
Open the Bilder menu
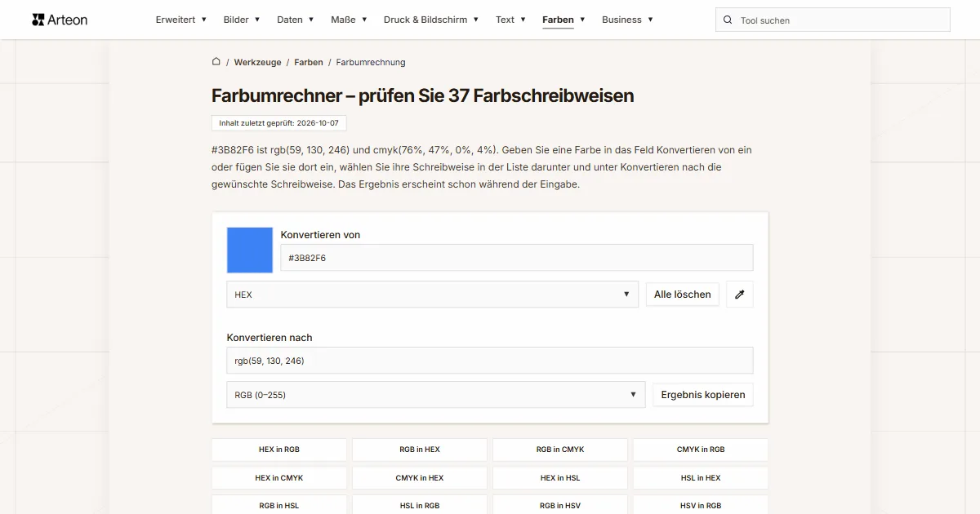tap(242, 20)
